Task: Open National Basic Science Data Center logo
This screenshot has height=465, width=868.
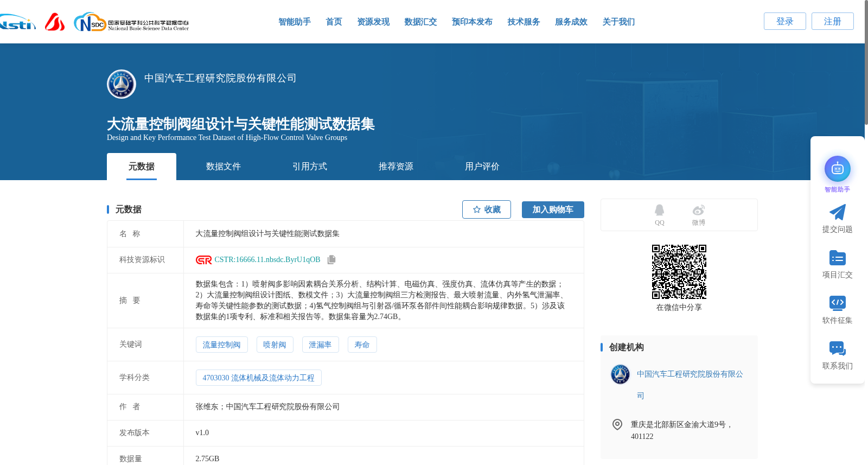Action: tap(131, 22)
